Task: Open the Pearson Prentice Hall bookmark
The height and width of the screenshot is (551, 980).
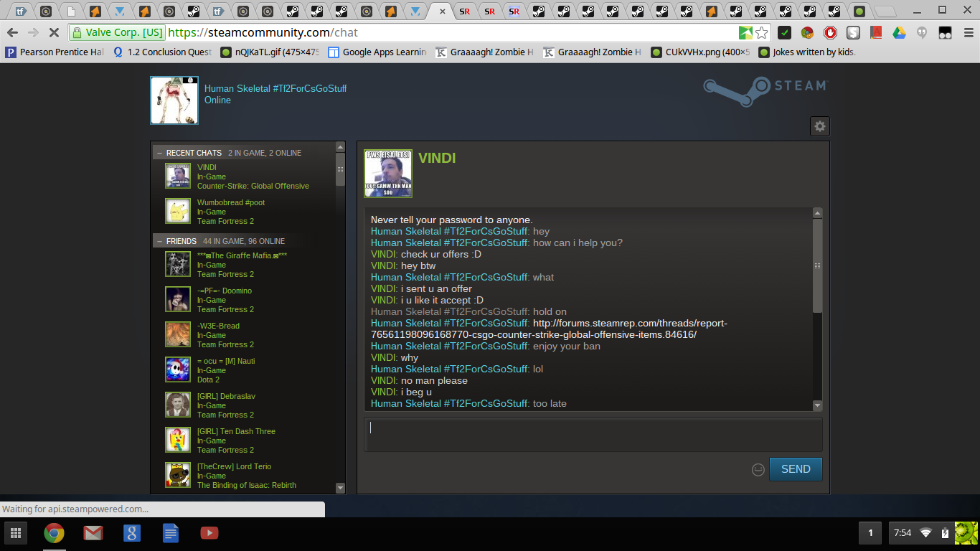Action: [55, 52]
